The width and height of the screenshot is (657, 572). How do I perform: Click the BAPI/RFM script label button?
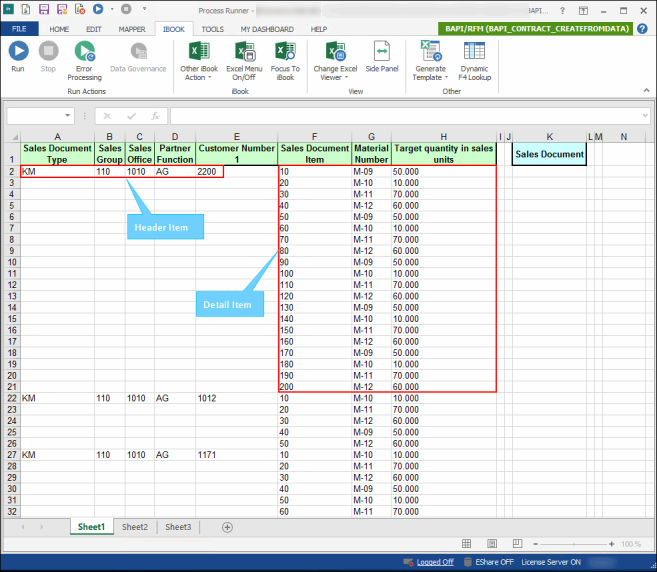536,28
